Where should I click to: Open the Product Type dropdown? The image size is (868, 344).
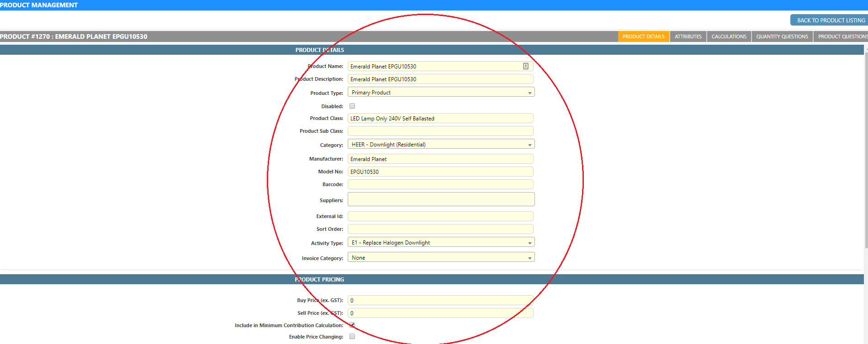[441, 93]
